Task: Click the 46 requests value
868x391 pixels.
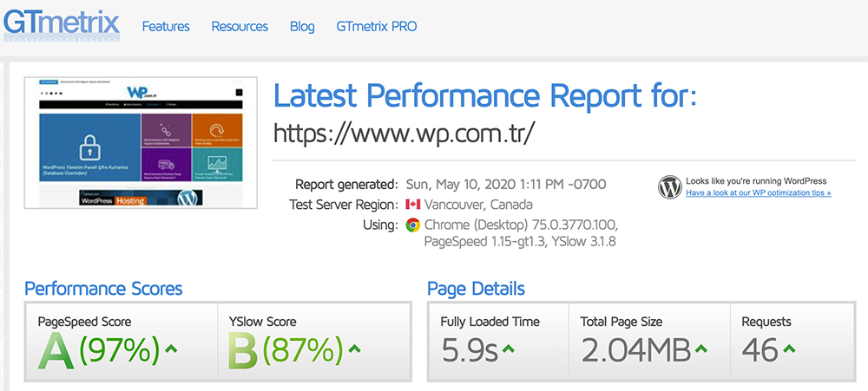Action: pyautogui.click(x=760, y=351)
